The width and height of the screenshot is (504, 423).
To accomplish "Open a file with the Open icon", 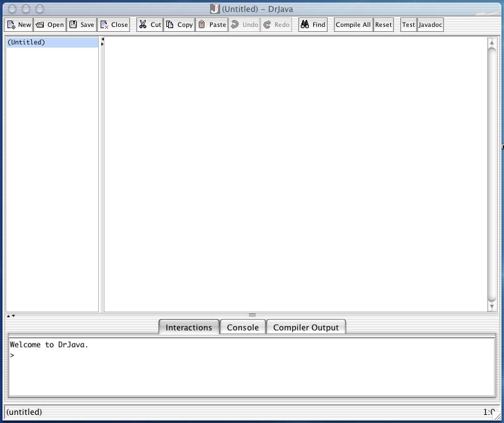I will (x=40, y=25).
